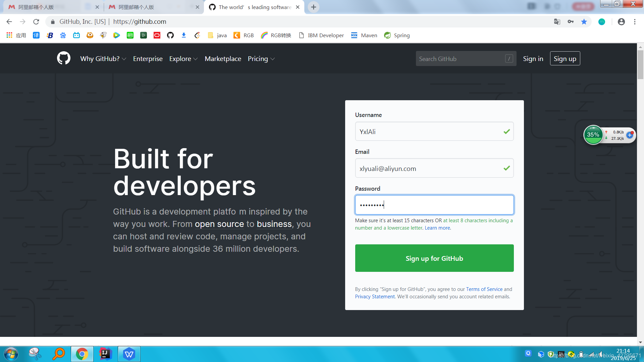Click the green Sign up for GitHub button

click(x=434, y=258)
